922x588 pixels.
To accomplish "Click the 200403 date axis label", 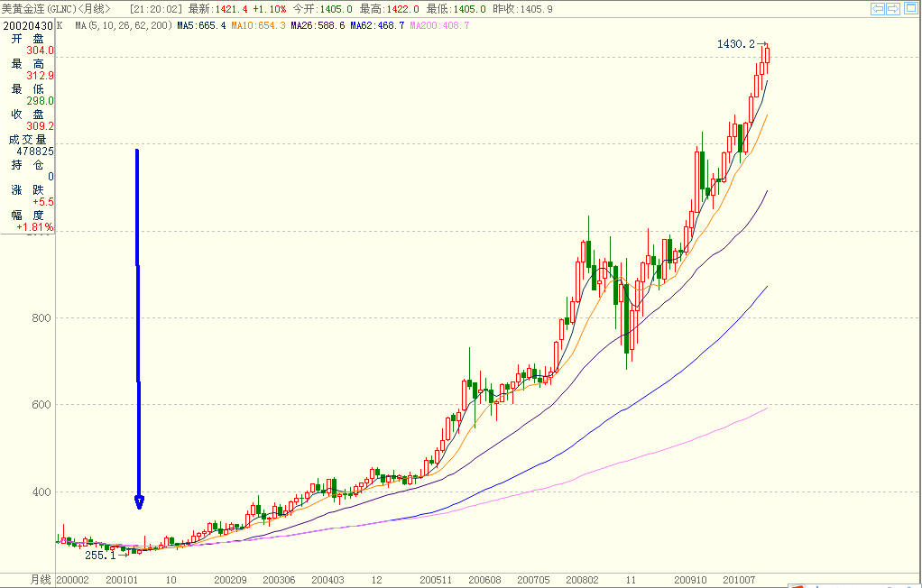I will point(328,581).
